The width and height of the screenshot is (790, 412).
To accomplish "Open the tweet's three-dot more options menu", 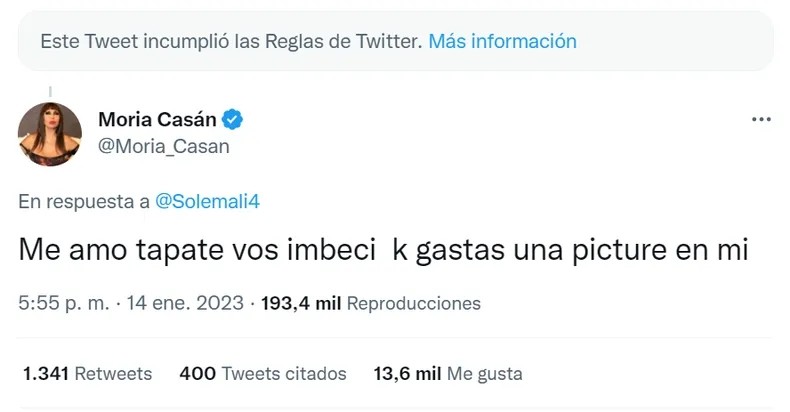I will [x=761, y=119].
